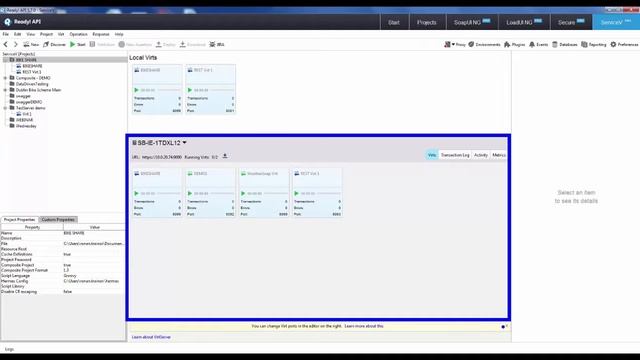The width and height of the screenshot is (640, 360).
Task: Switch to the Start tab
Action: (394, 22)
